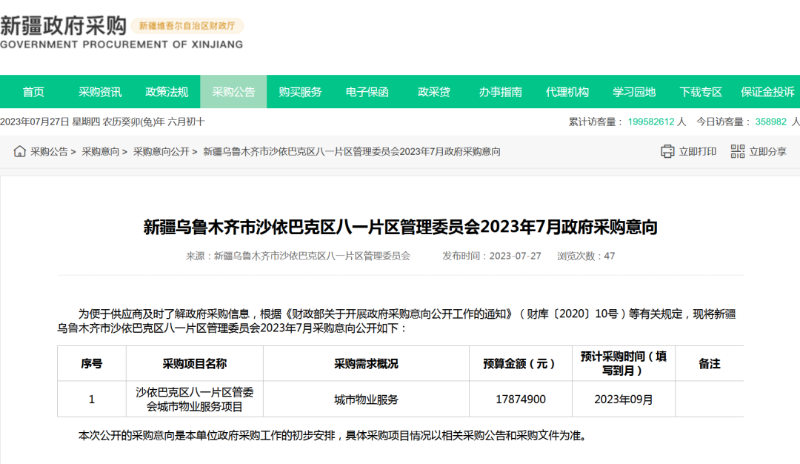Viewport: 800px width, 464px height.
Task: Go to the 采购资讯 navigation item
Action: coord(100,92)
